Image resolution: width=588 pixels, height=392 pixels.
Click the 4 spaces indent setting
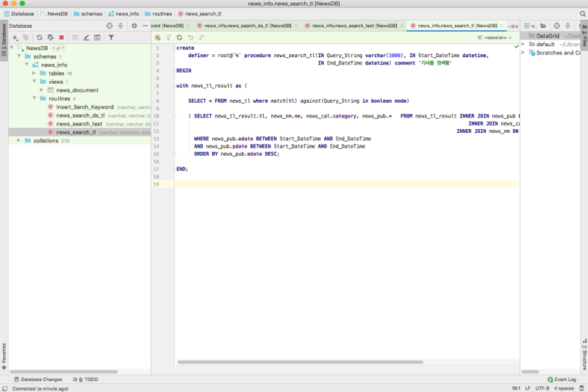[564, 388]
